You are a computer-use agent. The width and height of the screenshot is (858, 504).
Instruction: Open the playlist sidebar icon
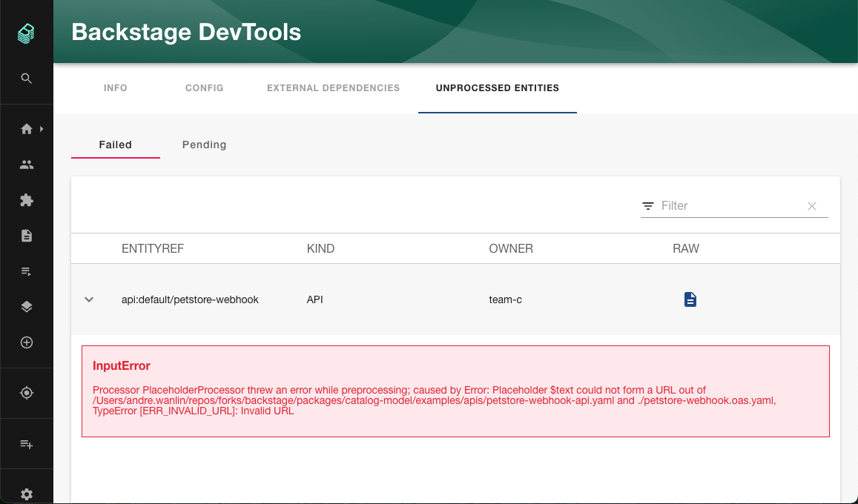click(26, 271)
